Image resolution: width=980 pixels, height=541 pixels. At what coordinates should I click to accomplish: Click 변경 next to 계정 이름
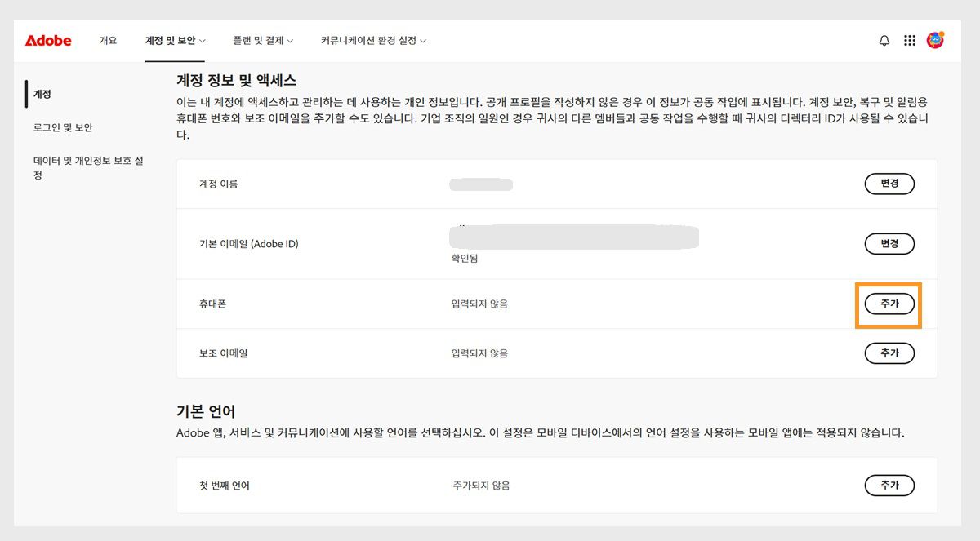pos(889,184)
